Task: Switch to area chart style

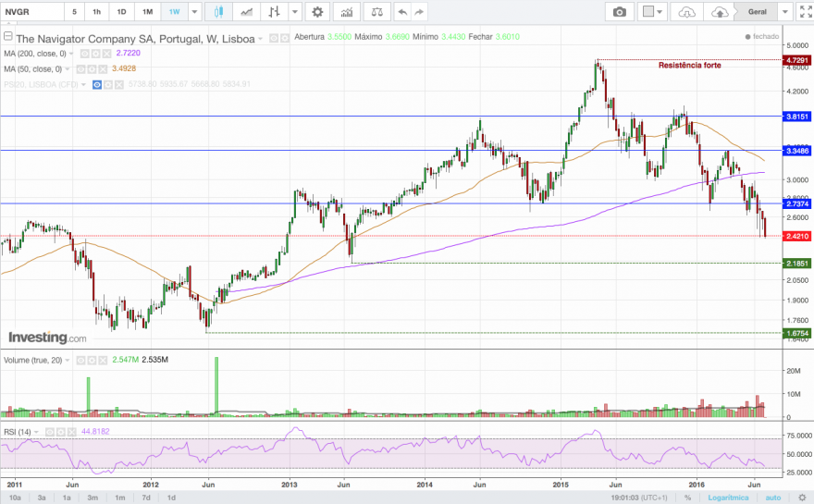Action: [247, 11]
